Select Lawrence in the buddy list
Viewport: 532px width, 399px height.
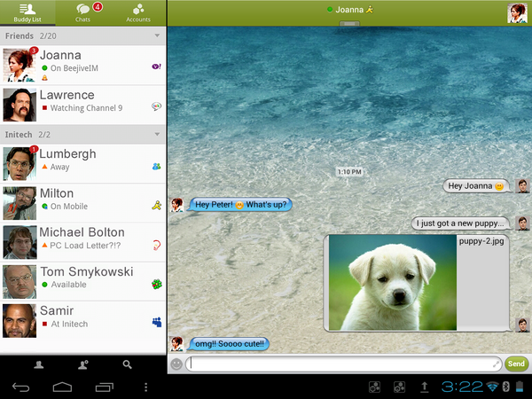click(82, 105)
